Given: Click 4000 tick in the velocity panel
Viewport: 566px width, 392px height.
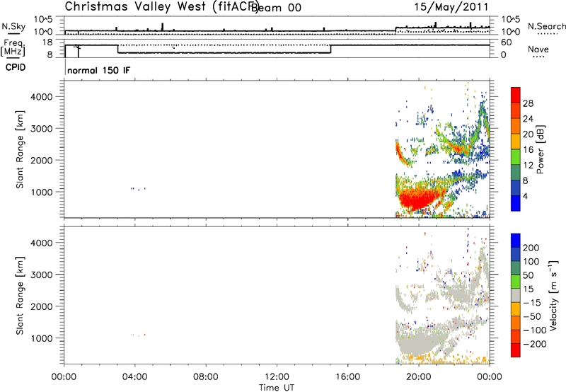Looking at the screenshot, I should (42, 243).
